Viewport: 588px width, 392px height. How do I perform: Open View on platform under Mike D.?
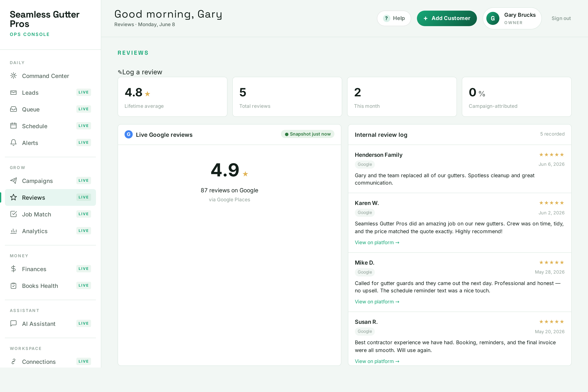[377, 302]
